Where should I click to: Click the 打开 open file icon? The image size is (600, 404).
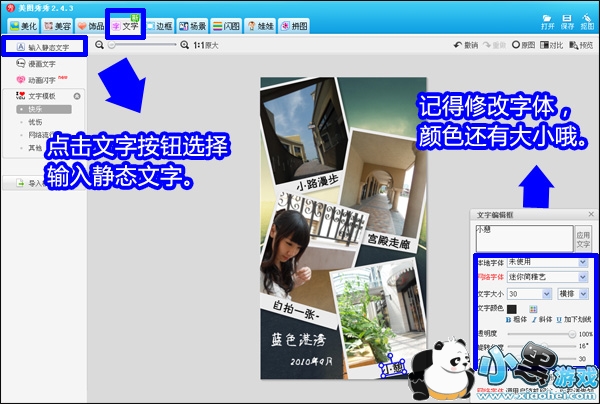[547, 22]
